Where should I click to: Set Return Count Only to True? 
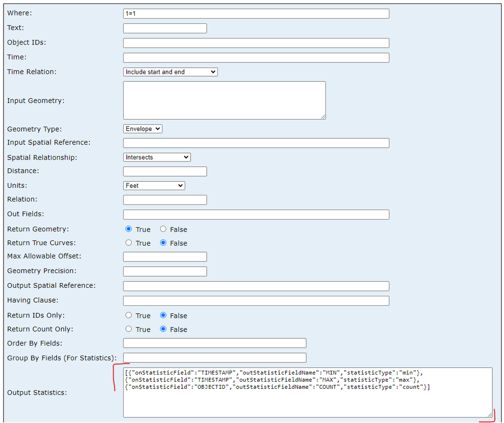[x=129, y=329]
